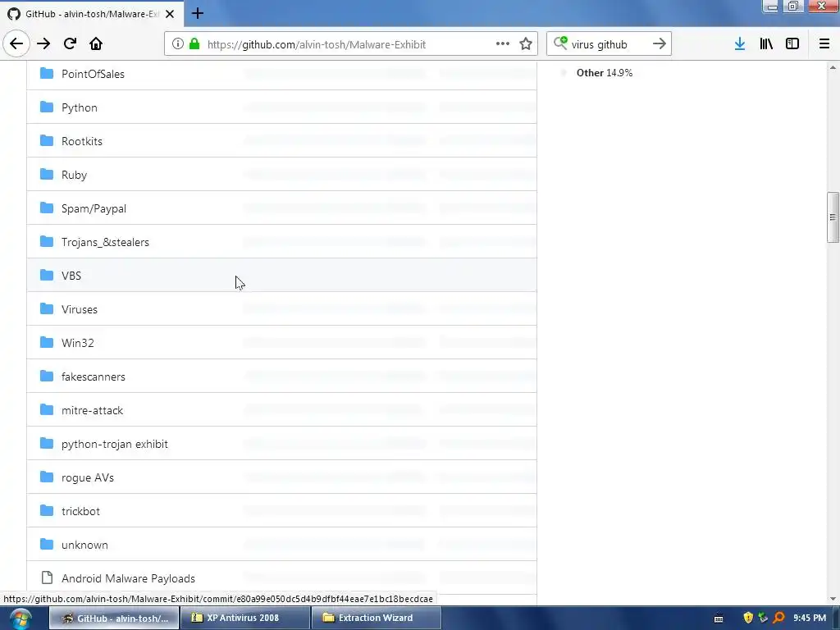Open the PointOfSales folder
Screen dimensions: 840x630
(93, 74)
